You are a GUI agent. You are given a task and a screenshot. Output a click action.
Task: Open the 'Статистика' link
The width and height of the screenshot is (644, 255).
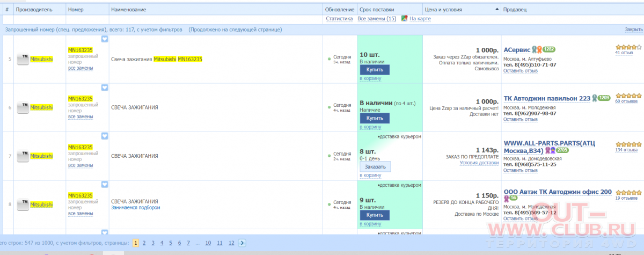(x=339, y=19)
